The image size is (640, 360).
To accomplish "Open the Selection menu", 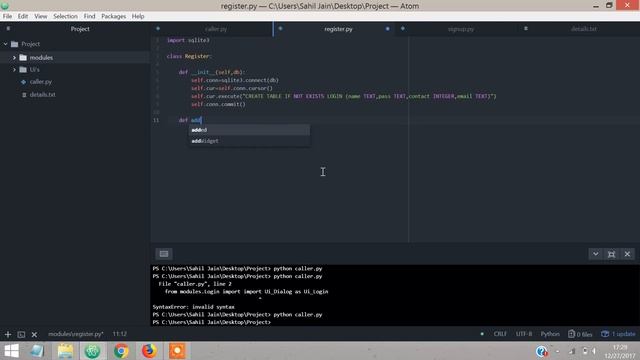I will (65, 16).
